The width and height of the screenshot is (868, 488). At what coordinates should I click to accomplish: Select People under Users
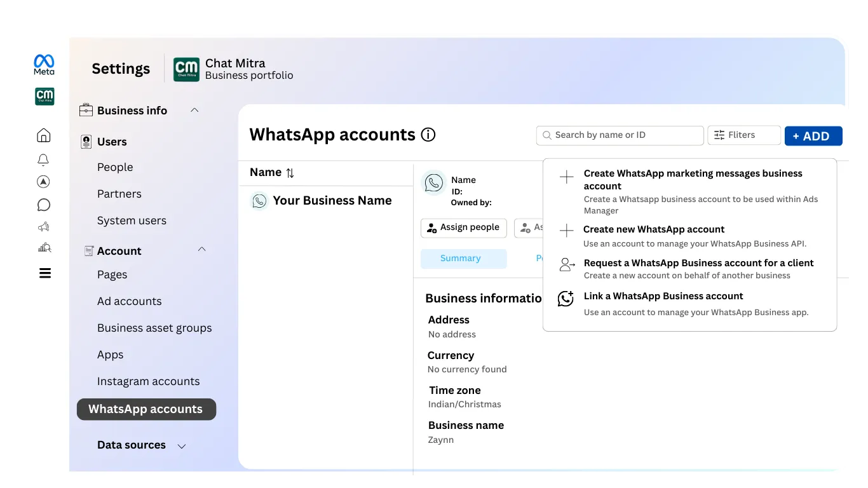coord(115,167)
